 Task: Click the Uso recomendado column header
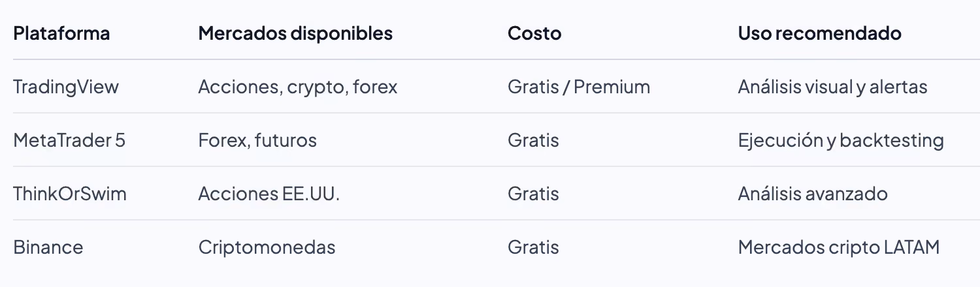820,33
